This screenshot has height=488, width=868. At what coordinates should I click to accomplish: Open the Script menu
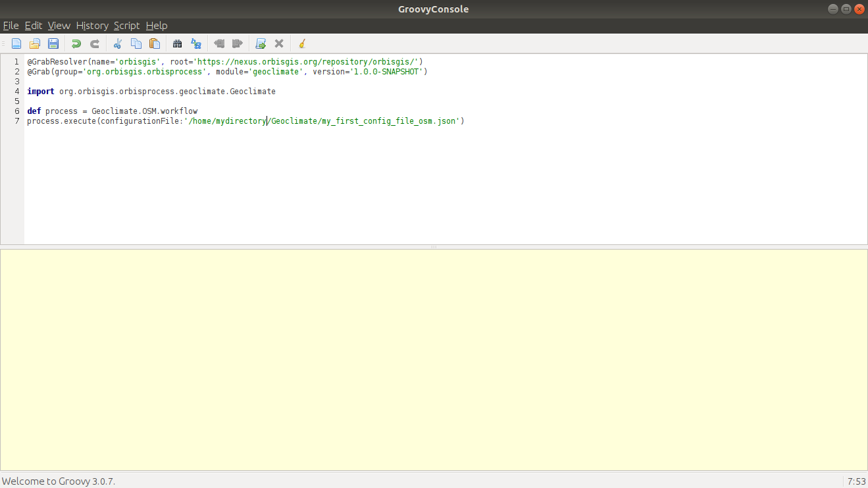click(126, 26)
